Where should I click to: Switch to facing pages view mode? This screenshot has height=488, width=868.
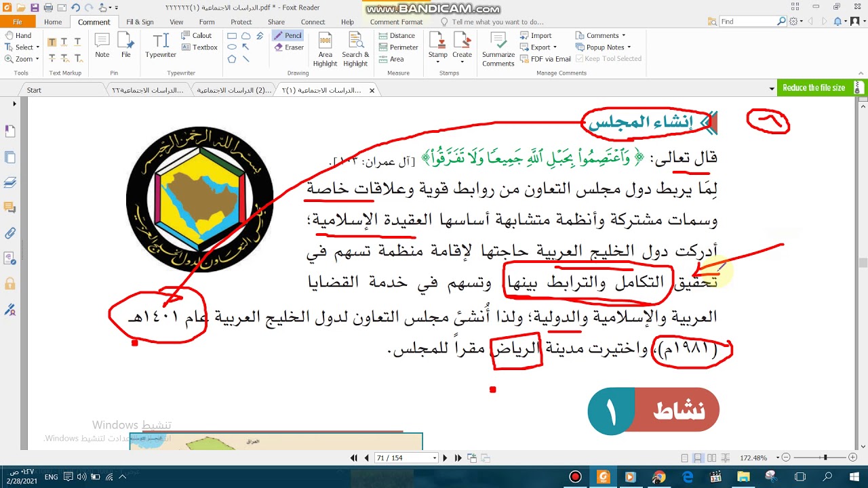(x=712, y=458)
